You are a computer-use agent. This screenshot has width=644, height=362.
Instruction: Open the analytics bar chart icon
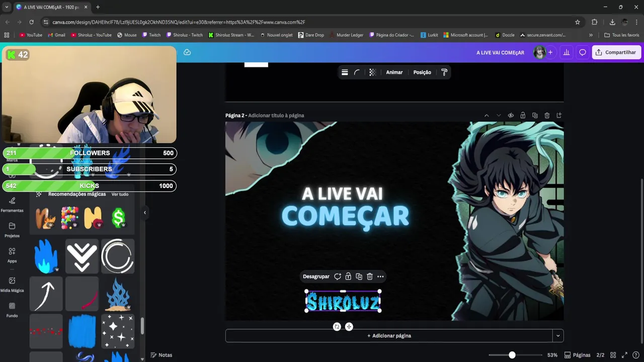tap(567, 52)
